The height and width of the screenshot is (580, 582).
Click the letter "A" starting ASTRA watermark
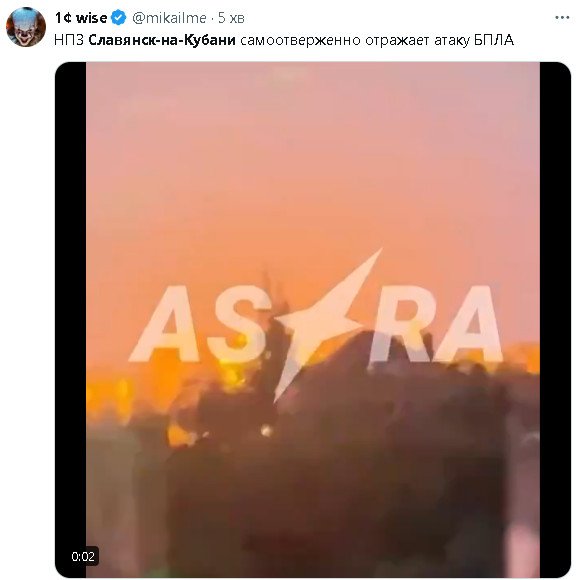coord(164,324)
